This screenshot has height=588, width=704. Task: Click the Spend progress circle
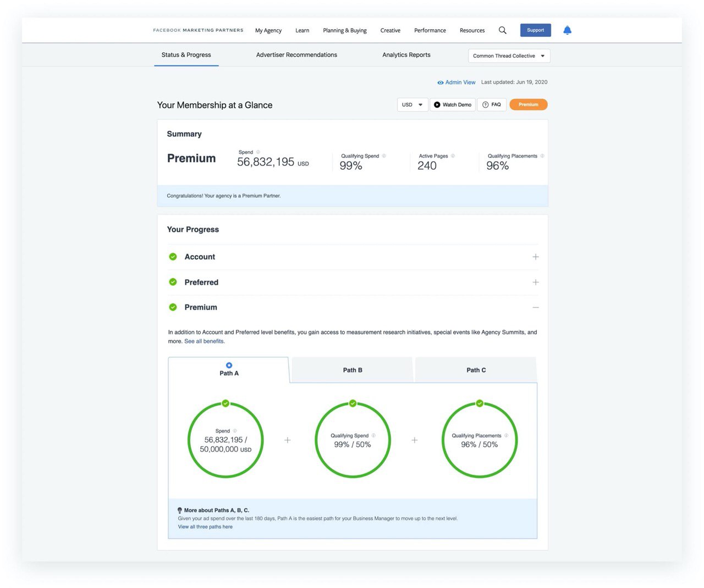226,440
